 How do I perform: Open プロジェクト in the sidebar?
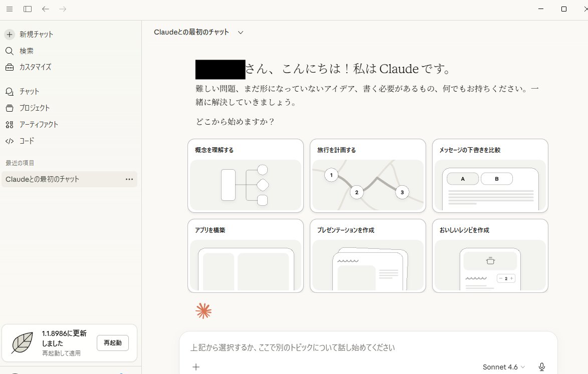pyautogui.click(x=35, y=108)
